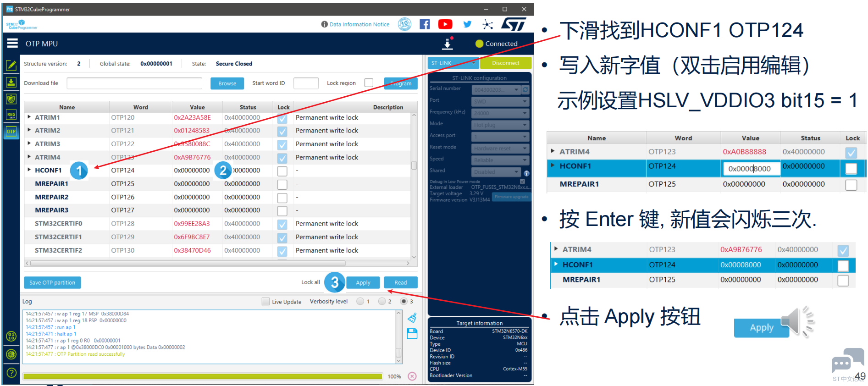Click the Firmware upgrade button

(x=512, y=197)
